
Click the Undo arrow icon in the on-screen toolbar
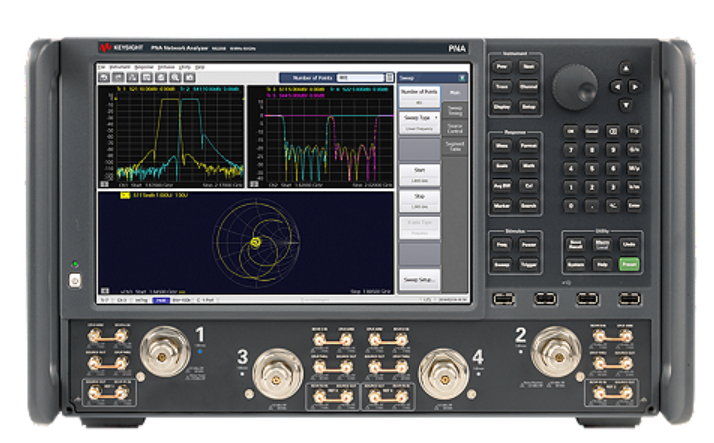pyautogui.click(x=104, y=77)
